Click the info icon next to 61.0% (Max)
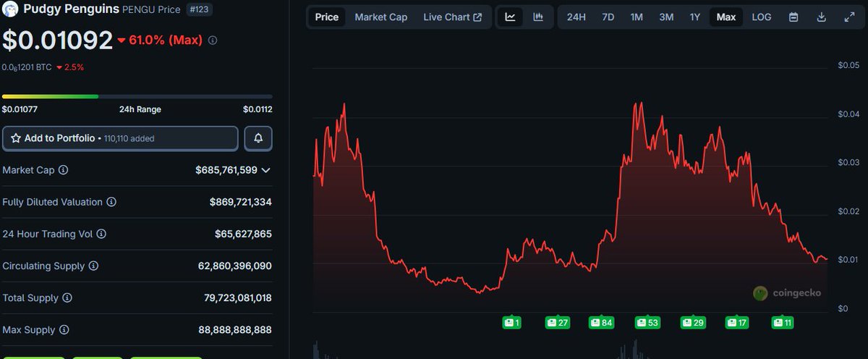 click(x=212, y=41)
